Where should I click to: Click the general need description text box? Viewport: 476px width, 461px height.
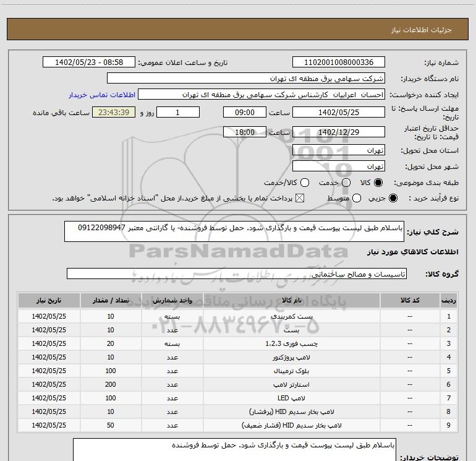(x=234, y=231)
